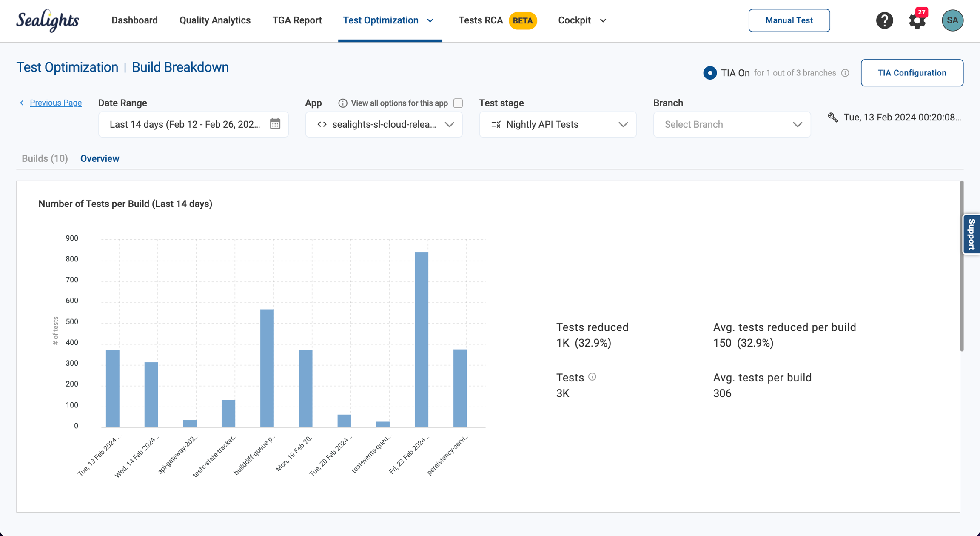Click info icon next to branches text

coord(845,73)
